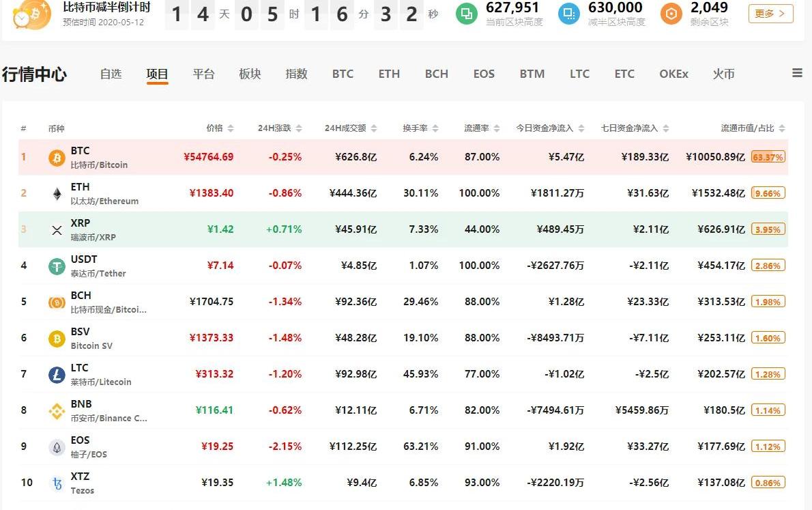The width and height of the screenshot is (812, 510).
Task: Click the Ethereum ETH coin icon
Action: 57,194
